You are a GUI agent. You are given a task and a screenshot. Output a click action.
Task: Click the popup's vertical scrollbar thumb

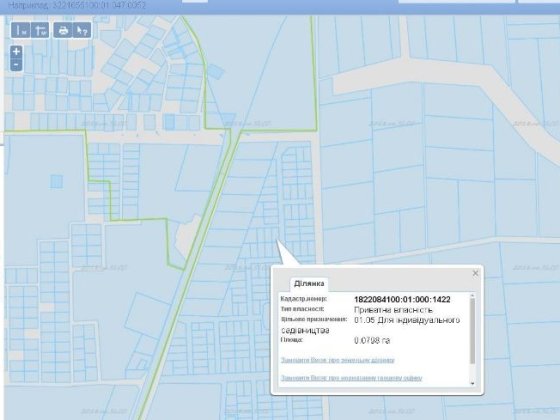point(472,331)
